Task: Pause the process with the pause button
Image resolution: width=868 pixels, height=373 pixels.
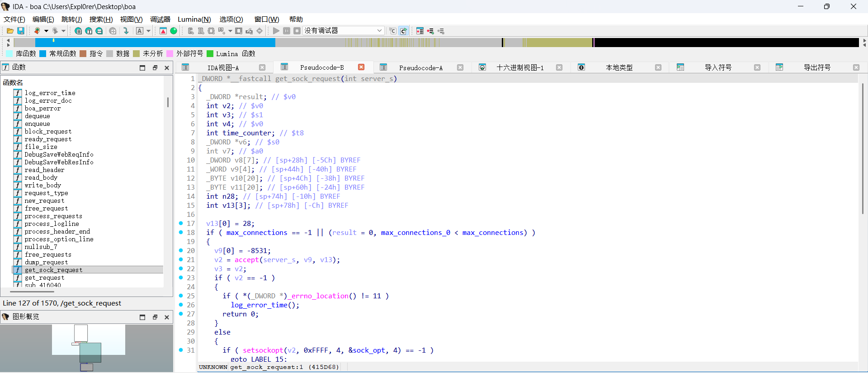Action: 287,31
